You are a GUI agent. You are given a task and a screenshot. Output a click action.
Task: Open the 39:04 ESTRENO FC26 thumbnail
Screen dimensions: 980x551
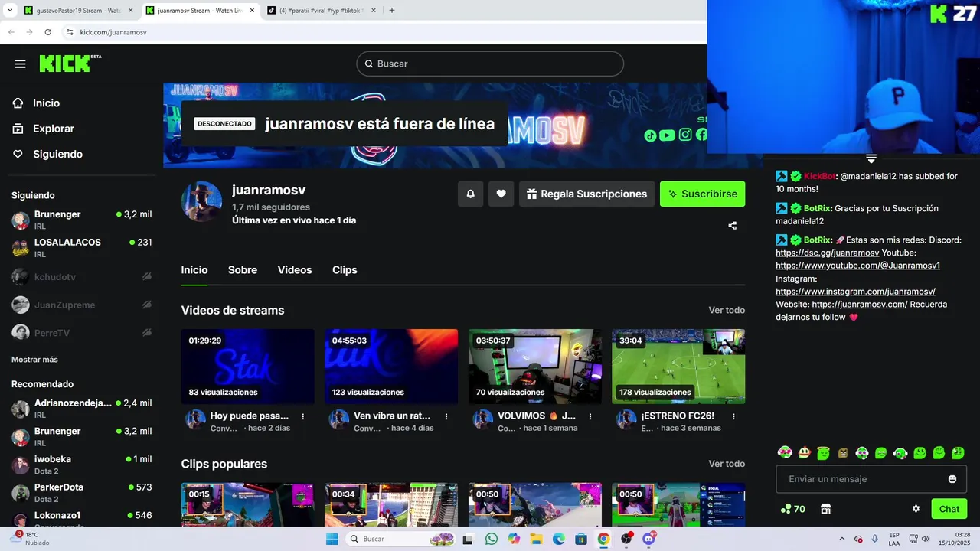click(x=678, y=367)
